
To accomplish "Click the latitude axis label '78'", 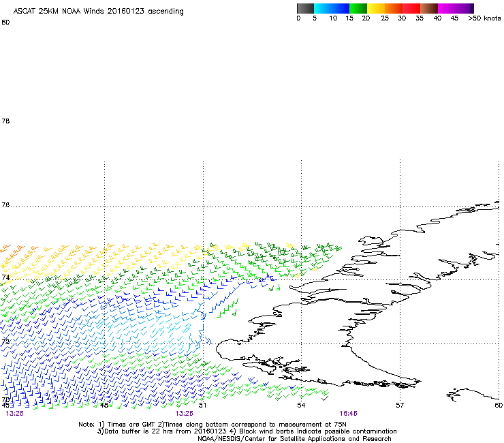I will coord(5,121).
